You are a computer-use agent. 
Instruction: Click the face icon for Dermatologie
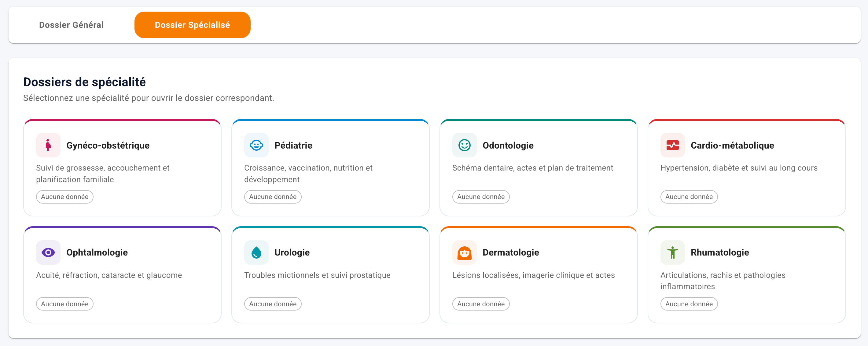(464, 252)
